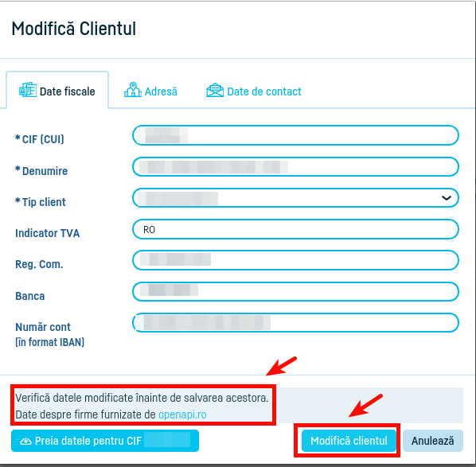Switch to the Date de contact tab

[x=254, y=91]
